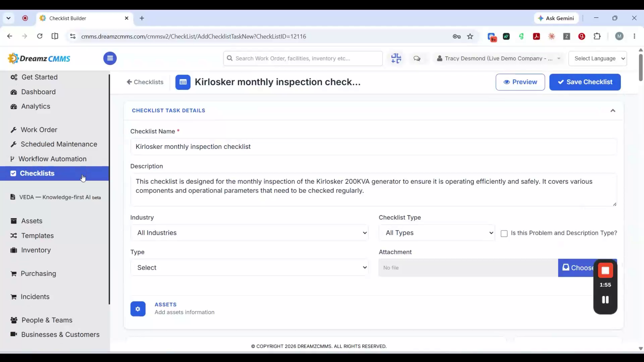Stop the screen recording
The width and height of the screenshot is (644, 362).
tap(605, 270)
